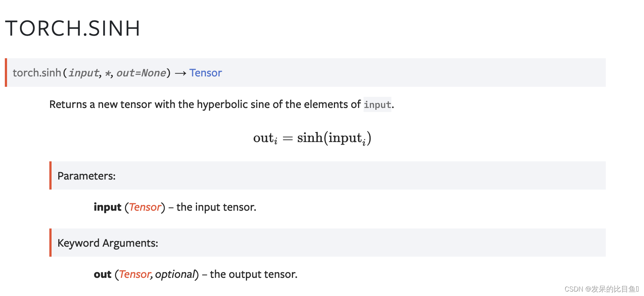Click out=None in the function signature
Viewport: 644px width, 296px height.
(x=141, y=73)
